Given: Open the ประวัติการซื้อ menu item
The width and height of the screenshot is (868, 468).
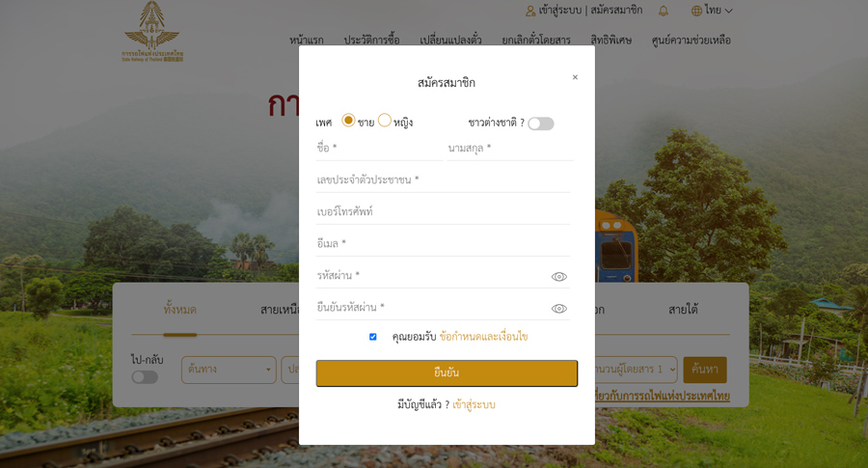Looking at the screenshot, I should point(371,40).
